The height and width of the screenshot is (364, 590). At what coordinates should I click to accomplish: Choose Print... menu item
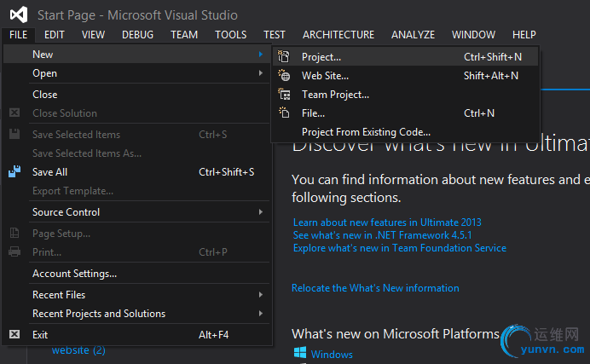(137, 252)
